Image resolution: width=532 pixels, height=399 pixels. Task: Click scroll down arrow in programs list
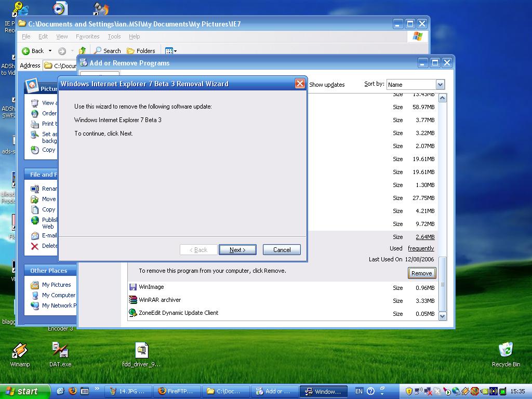pos(443,316)
